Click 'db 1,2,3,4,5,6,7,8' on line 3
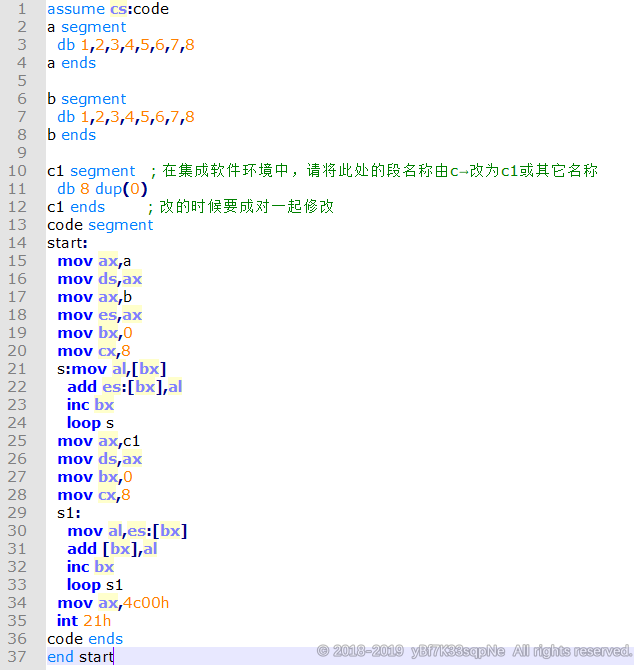634x670 pixels. 126,45
